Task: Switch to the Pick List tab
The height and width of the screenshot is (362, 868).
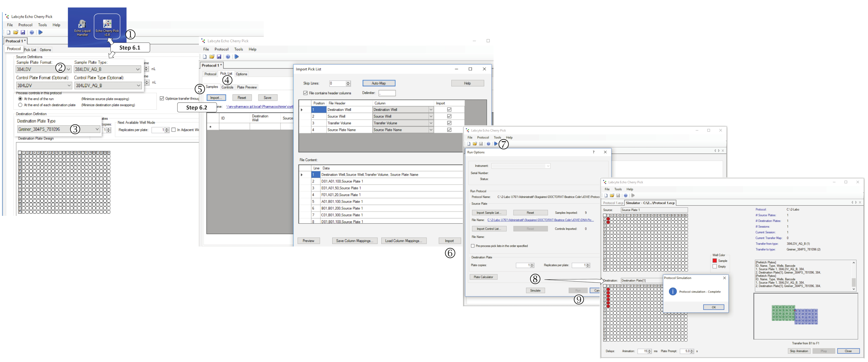Action: click(226, 73)
